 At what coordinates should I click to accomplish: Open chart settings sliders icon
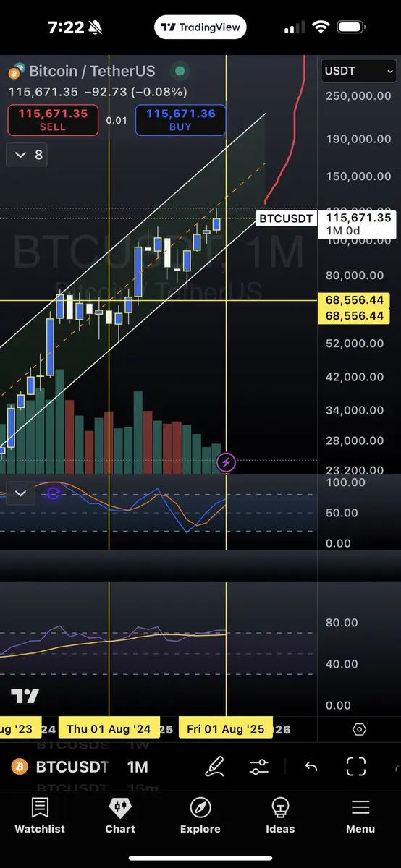click(x=258, y=767)
